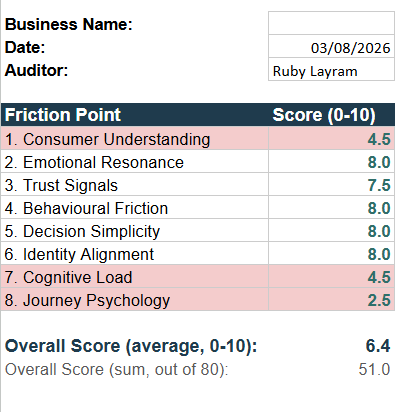Select the Identity Alignment score cell
Screen dimensions: 402x412
331,254
